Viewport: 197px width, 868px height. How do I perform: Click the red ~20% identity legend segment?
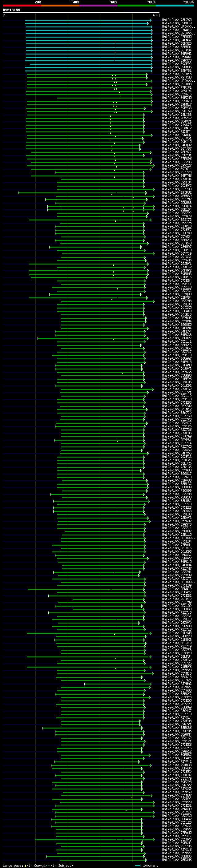[x=22, y=6]
